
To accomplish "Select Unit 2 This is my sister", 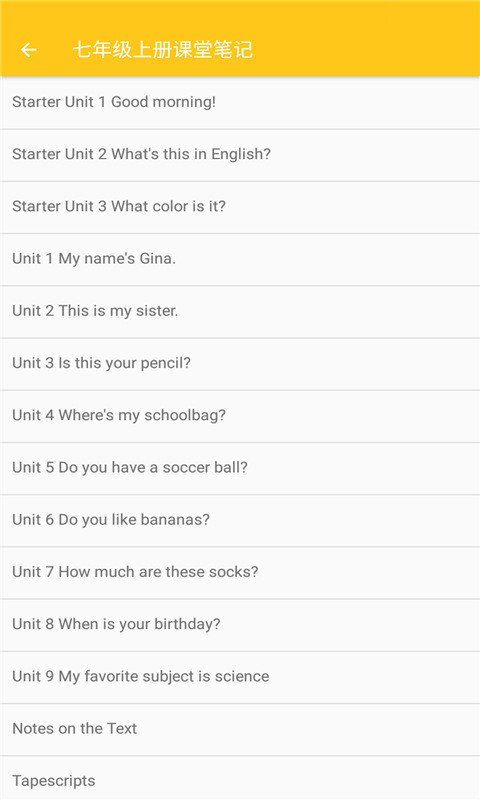I will click(240, 311).
